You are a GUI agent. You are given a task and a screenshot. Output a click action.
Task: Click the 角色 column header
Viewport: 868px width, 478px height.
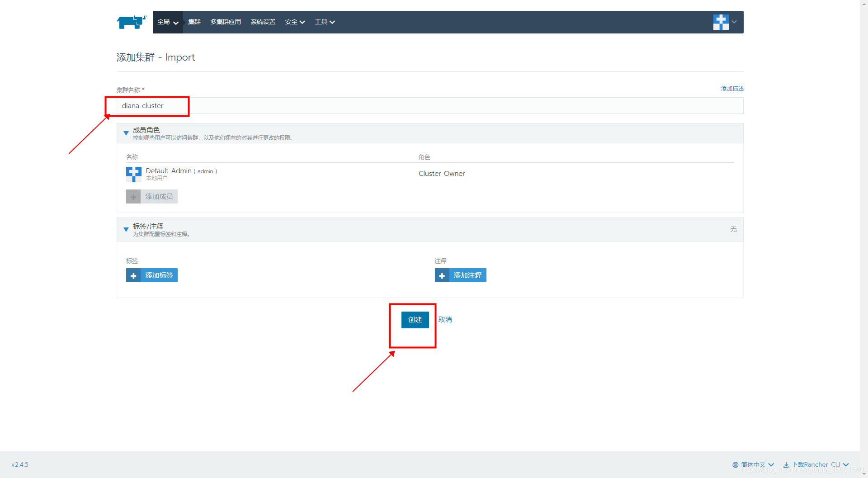coord(425,157)
